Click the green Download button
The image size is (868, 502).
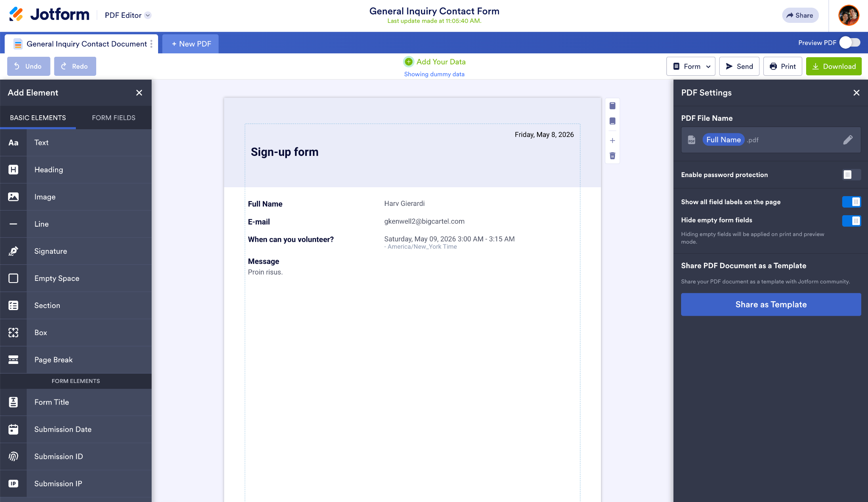[x=834, y=67]
